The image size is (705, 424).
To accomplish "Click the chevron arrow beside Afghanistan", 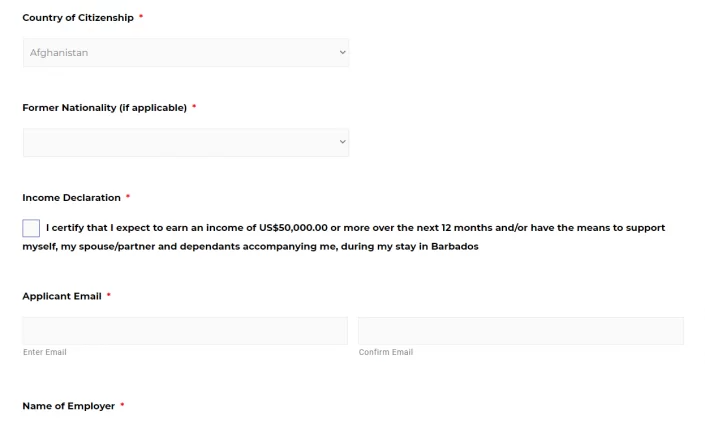I will (343, 53).
